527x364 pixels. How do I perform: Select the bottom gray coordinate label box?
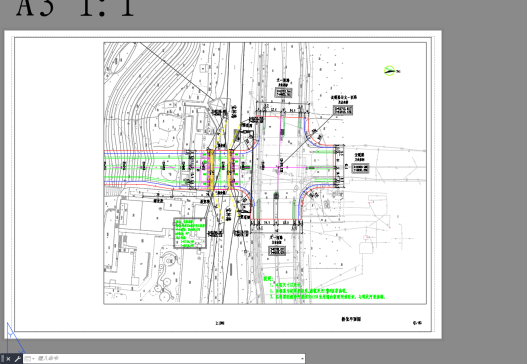coord(277,250)
